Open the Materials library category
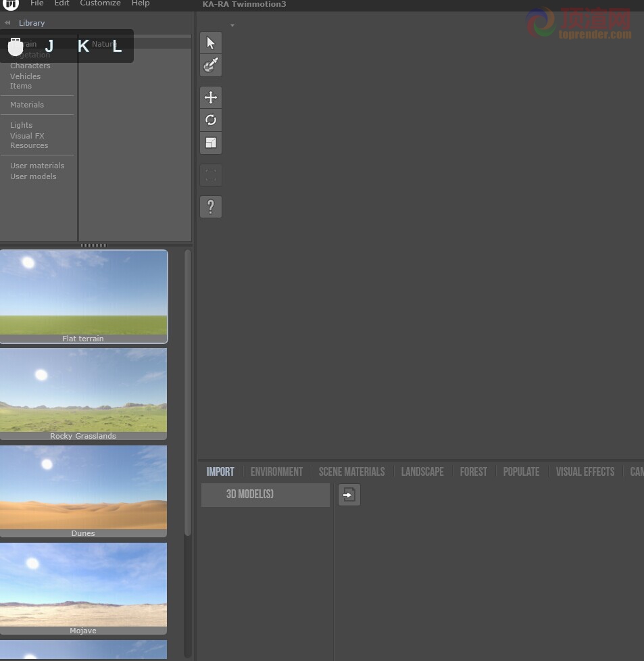 pos(27,105)
